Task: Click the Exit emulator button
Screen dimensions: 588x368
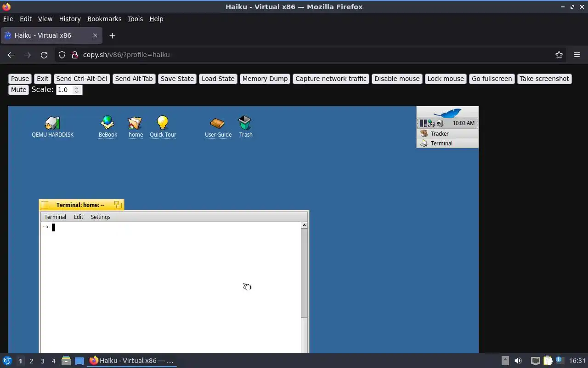Action: tap(43, 79)
